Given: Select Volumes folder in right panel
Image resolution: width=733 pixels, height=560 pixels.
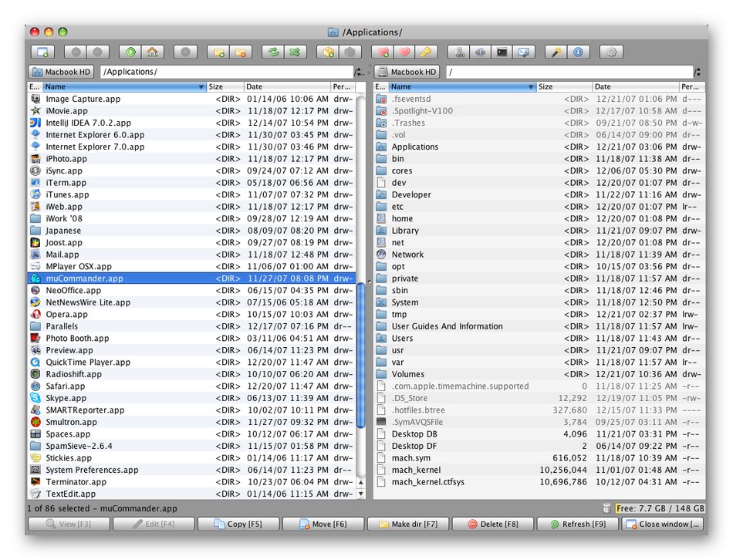Looking at the screenshot, I should tap(539, 374).
